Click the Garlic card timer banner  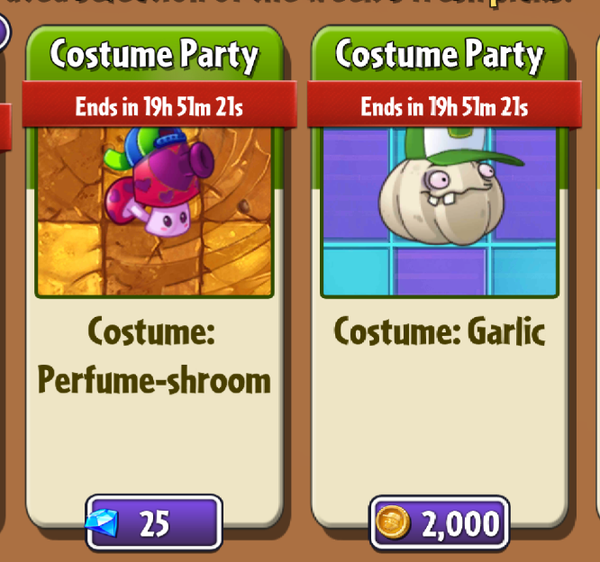click(445, 105)
